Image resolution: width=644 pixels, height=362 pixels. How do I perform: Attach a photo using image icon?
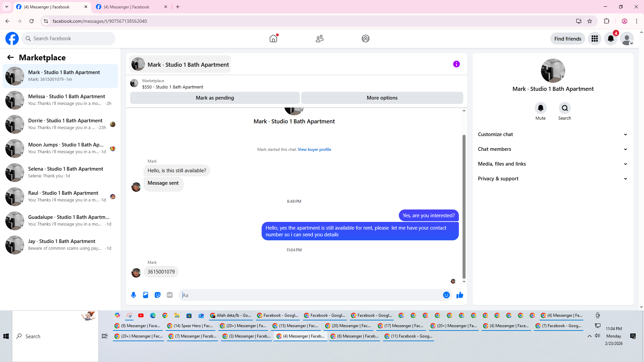point(146,295)
